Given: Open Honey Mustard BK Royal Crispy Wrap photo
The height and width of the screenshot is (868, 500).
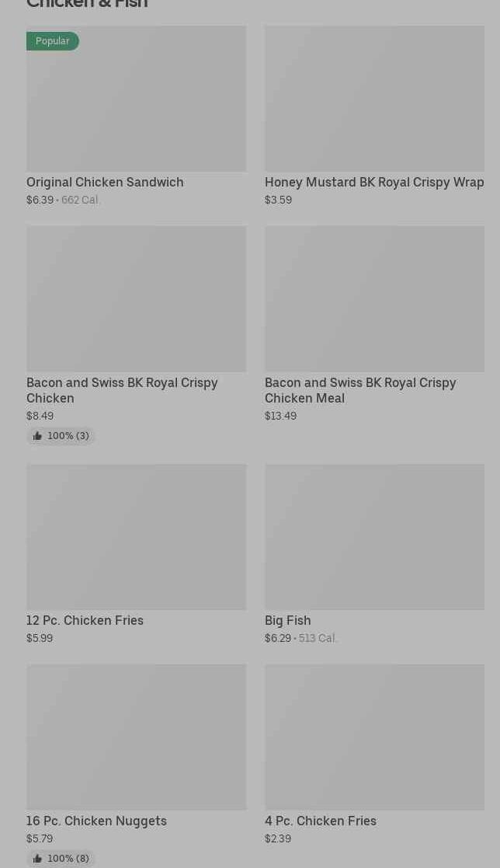Looking at the screenshot, I should (x=374, y=99).
